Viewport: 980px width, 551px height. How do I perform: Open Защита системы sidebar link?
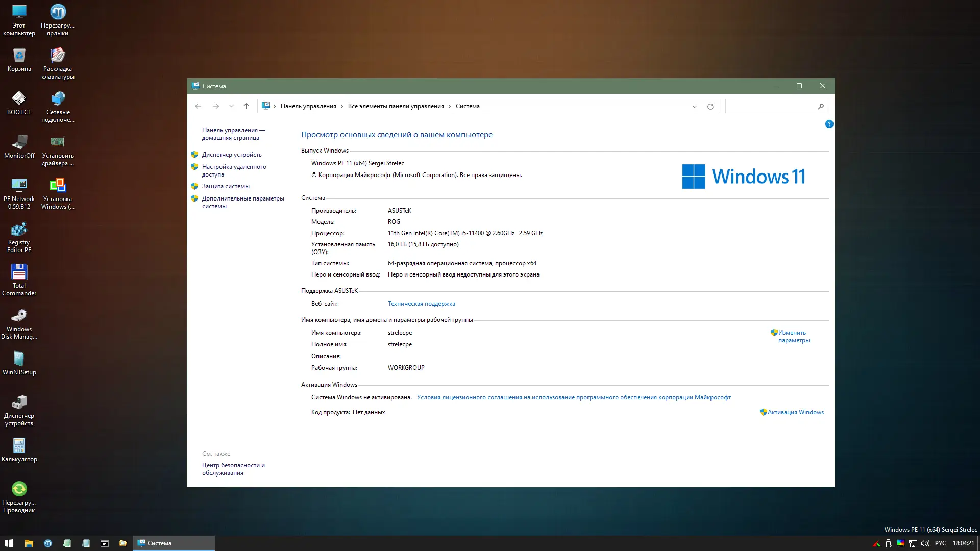(x=225, y=186)
